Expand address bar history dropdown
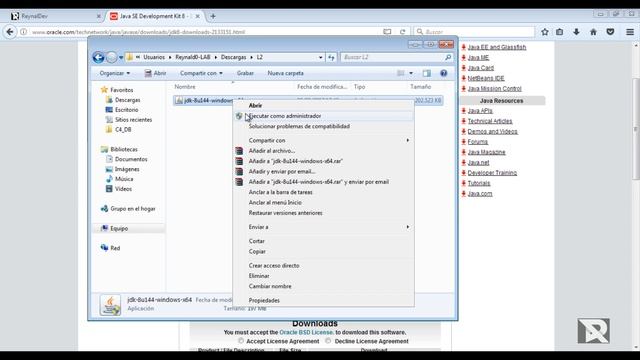640x360 pixels. coord(320,58)
